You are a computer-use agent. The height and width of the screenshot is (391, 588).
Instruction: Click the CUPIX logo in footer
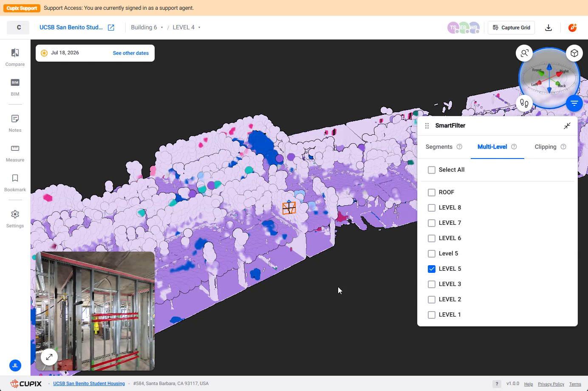[x=26, y=384]
